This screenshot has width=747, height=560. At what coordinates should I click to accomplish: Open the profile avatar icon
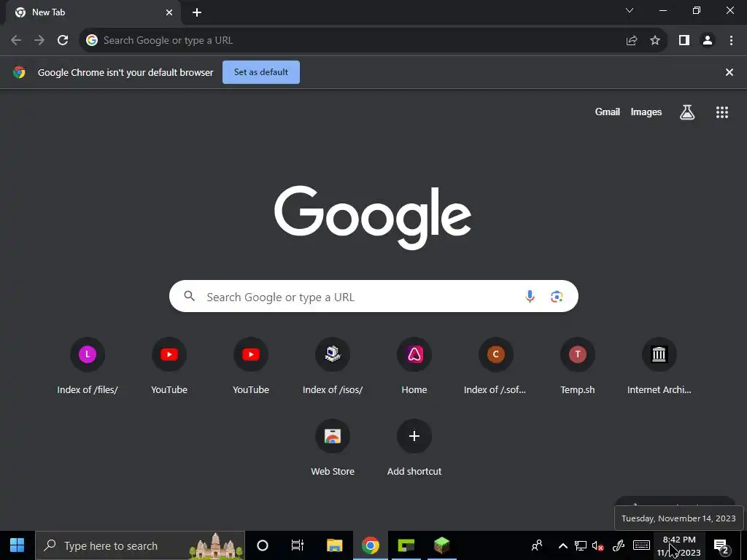point(708,41)
